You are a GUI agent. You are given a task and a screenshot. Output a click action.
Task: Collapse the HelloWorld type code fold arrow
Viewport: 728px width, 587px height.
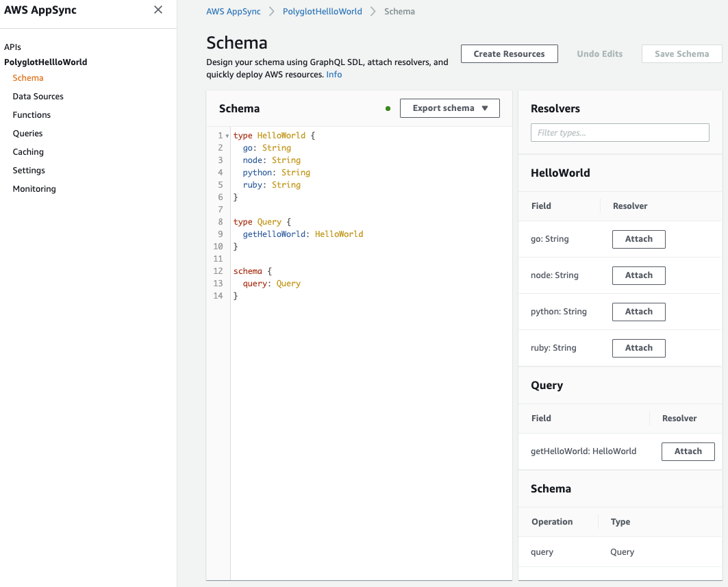227,136
